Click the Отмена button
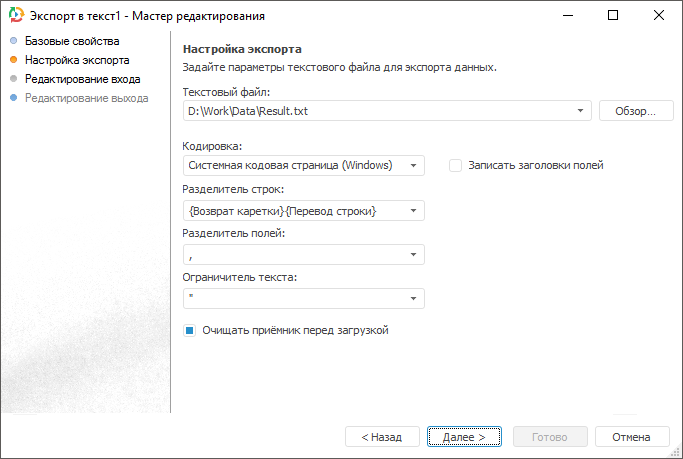 click(x=631, y=437)
